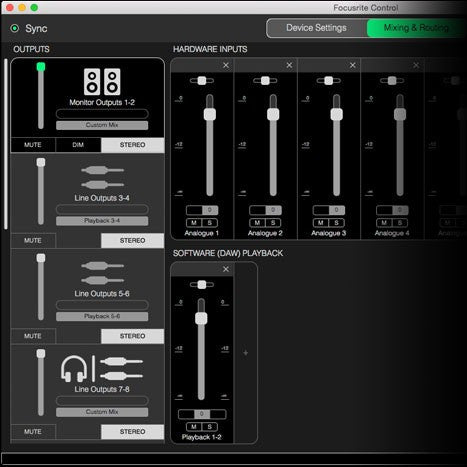Click the Analogue 2 level value field

(265, 210)
